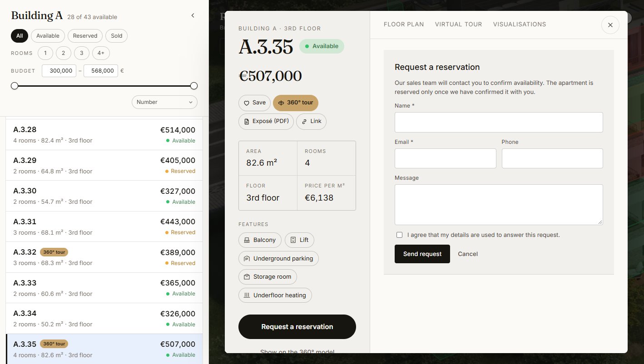Viewport: 644px width, 364px height.
Task: Click the Lift feature chip
Action: (299, 240)
